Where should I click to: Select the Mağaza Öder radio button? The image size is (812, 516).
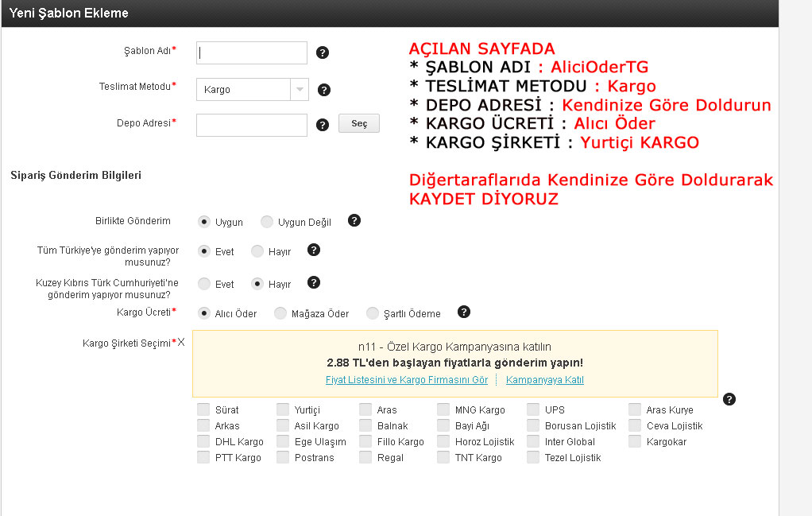280,313
